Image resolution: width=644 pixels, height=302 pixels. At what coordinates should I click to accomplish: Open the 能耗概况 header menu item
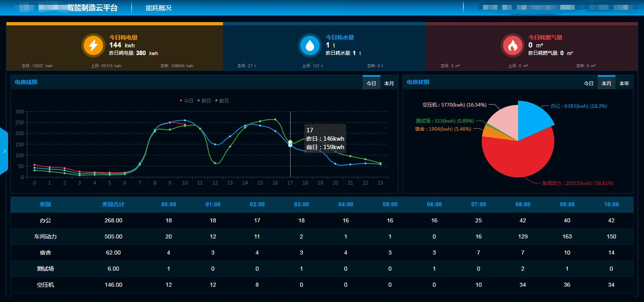[x=158, y=8]
